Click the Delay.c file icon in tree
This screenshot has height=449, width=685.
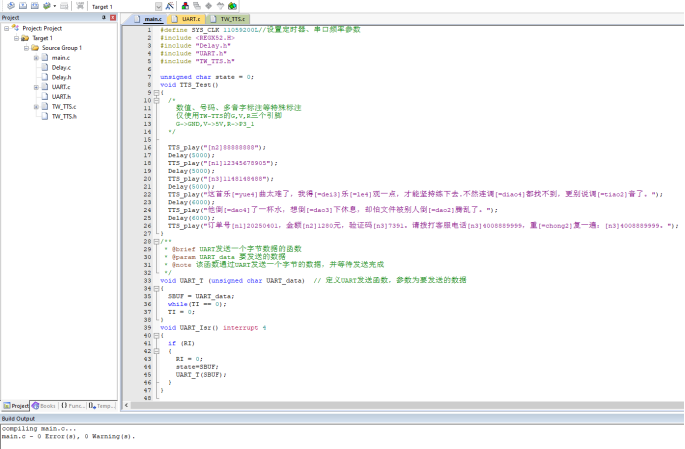coord(45,67)
